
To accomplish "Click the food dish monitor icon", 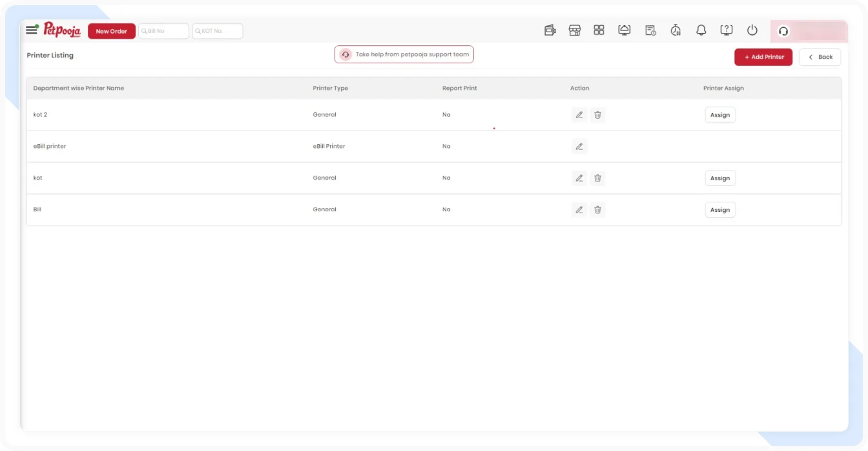I will click(624, 30).
